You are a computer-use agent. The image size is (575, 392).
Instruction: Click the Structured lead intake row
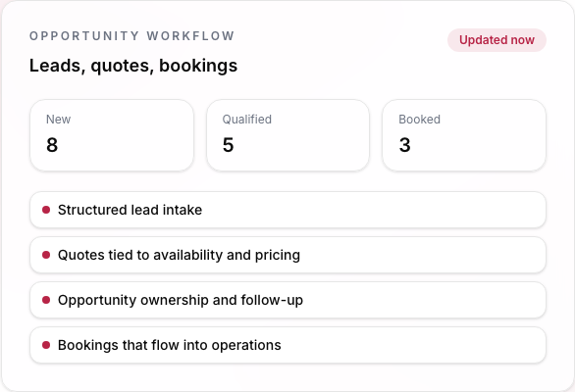(x=287, y=210)
